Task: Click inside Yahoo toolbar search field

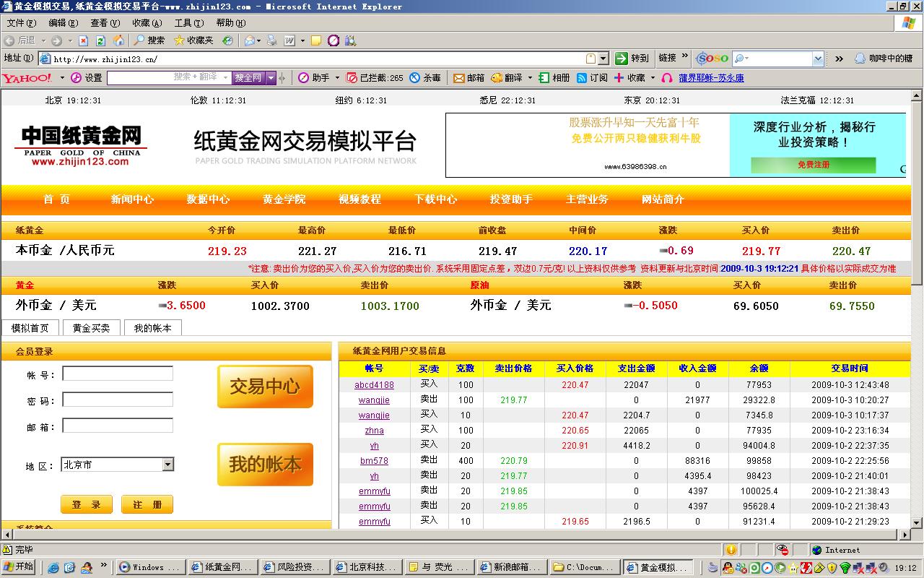Action: [169, 77]
